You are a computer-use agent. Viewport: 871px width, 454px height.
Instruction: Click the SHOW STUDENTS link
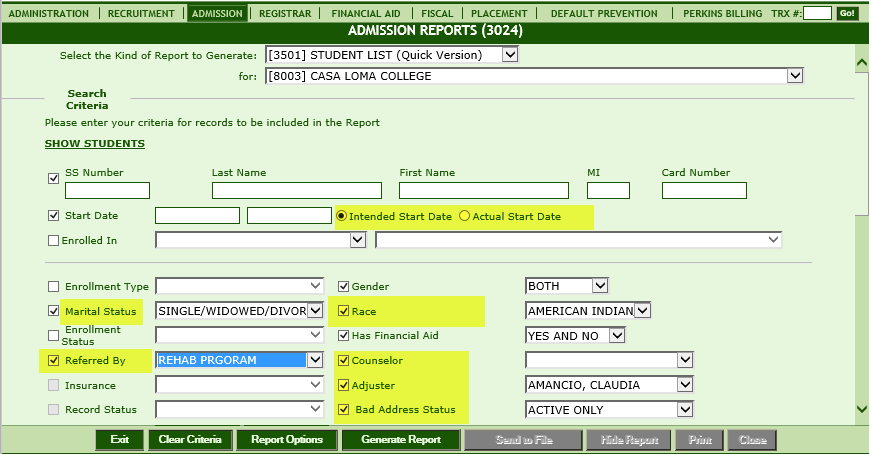point(94,143)
